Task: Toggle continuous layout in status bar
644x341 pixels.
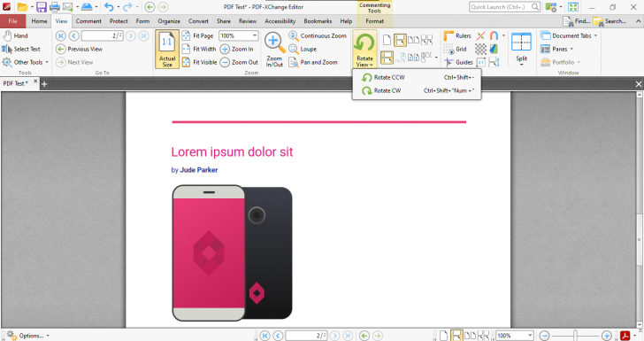Action: tap(456, 336)
